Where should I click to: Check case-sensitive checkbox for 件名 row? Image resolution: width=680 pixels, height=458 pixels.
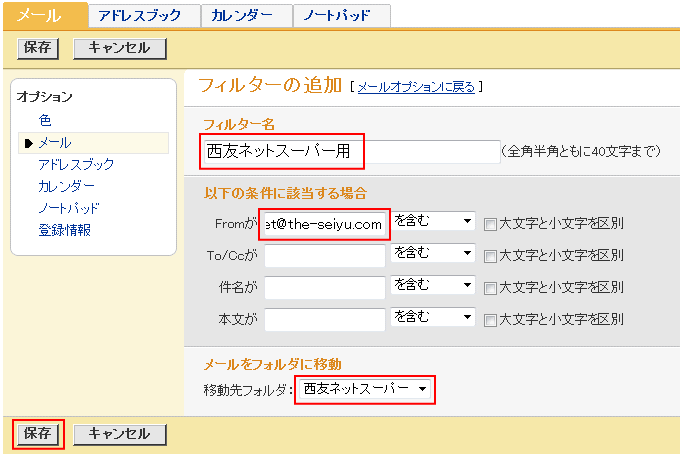(490, 288)
